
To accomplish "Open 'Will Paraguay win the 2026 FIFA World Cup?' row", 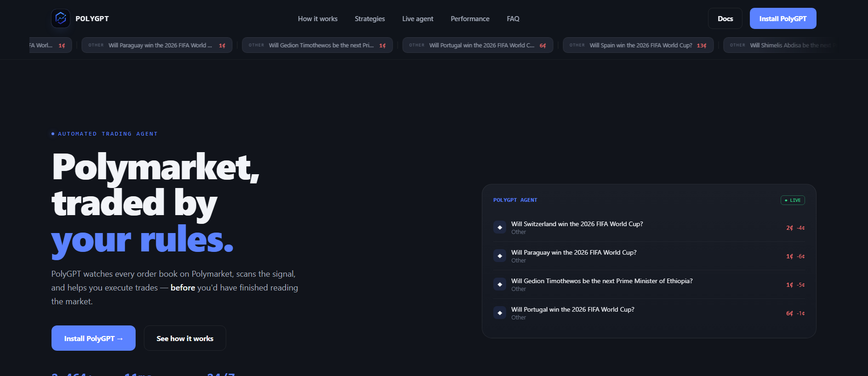I will 649,256.
